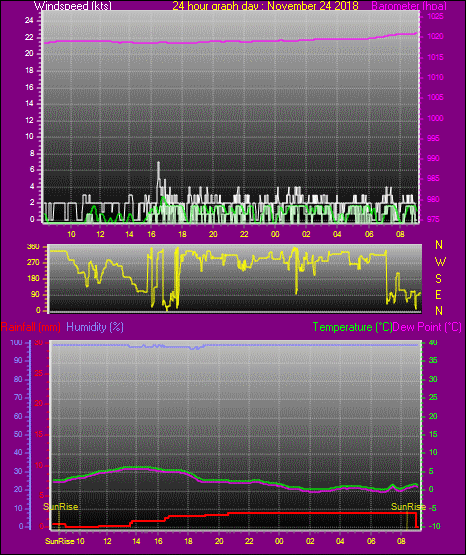
Task: Click the S wind direction label
Action: coord(438,279)
